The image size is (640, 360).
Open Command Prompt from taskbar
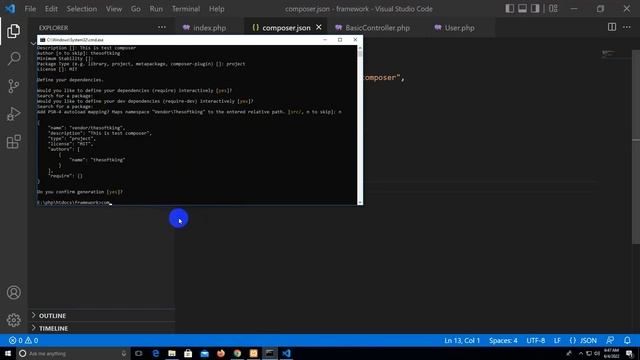coord(270,353)
